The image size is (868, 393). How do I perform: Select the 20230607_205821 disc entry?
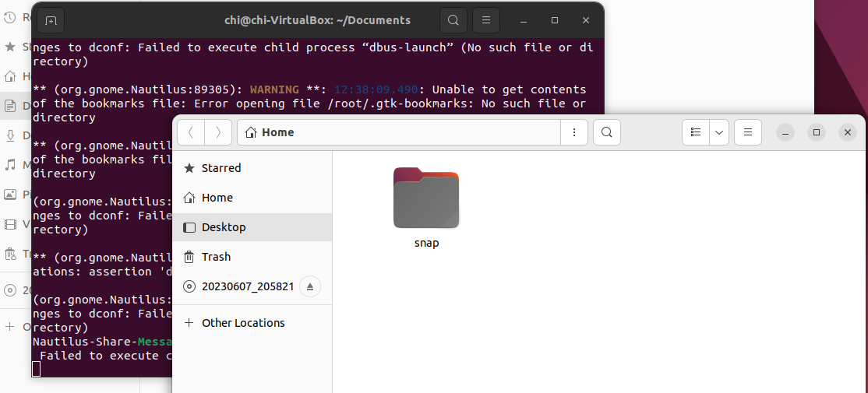click(247, 286)
